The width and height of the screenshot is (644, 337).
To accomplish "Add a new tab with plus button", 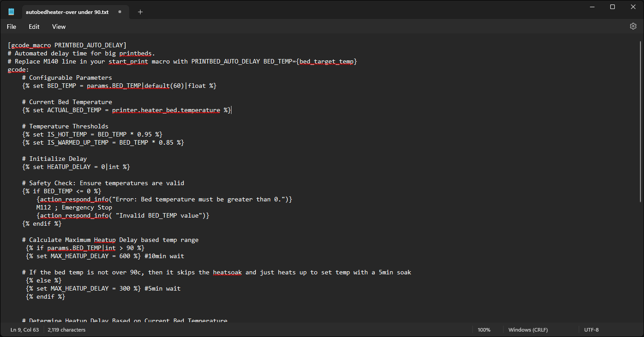I will tap(140, 12).
